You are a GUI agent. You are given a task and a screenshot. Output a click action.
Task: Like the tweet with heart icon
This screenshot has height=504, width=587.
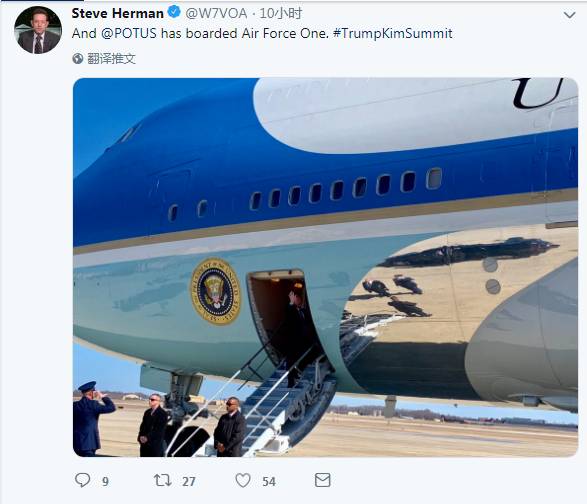pos(243,480)
